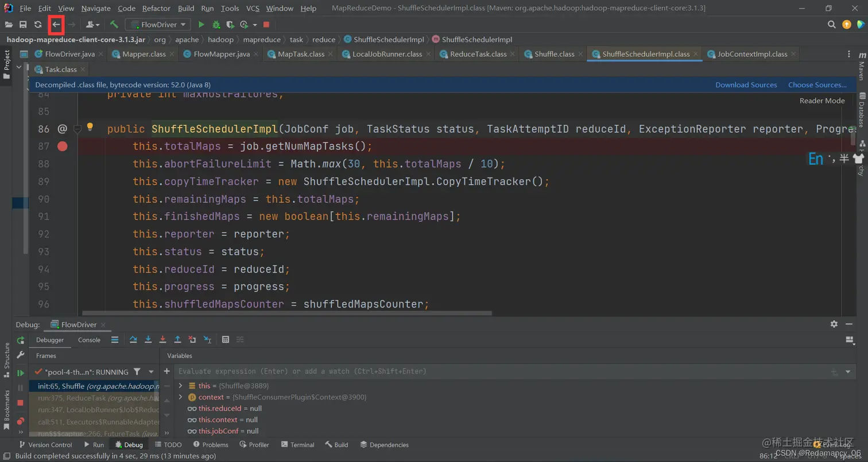Show execution point via threads icon

point(115,340)
